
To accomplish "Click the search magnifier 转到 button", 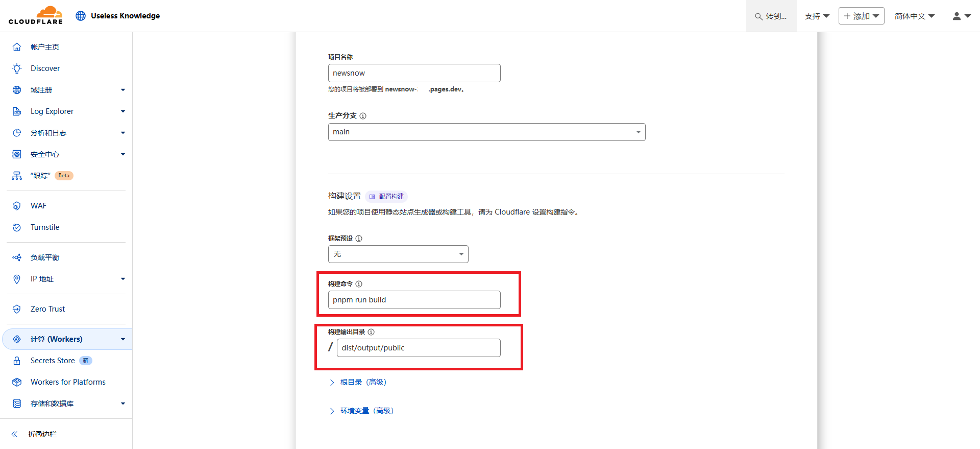I will pos(771,16).
